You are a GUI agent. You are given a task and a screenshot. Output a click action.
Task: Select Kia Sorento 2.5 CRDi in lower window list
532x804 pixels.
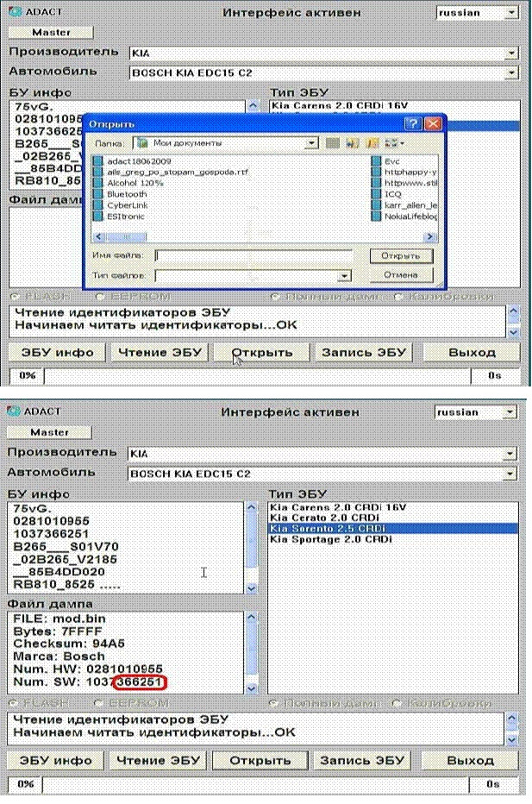point(392,529)
